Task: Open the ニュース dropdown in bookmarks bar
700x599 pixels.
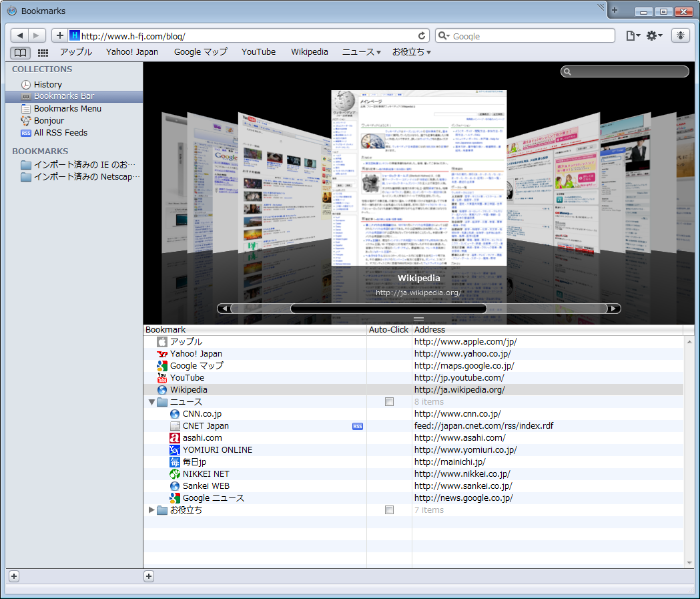Action: pos(362,52)
